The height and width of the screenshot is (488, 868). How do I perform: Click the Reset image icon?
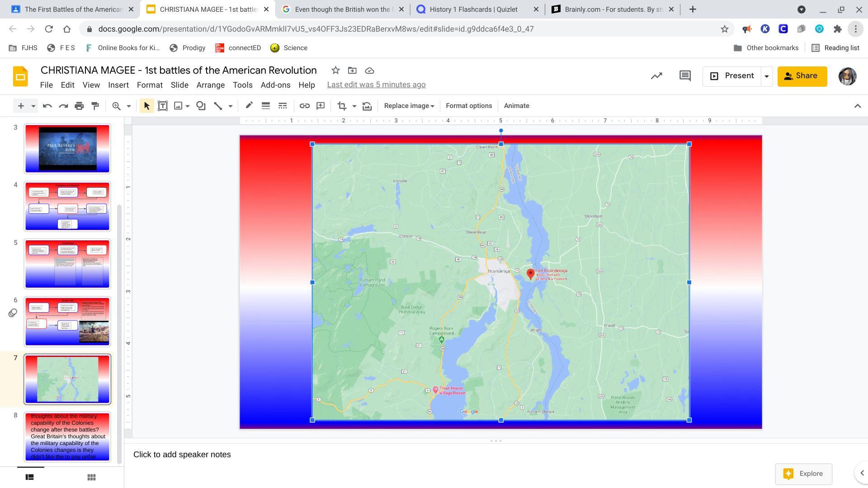tap(367, 106)
